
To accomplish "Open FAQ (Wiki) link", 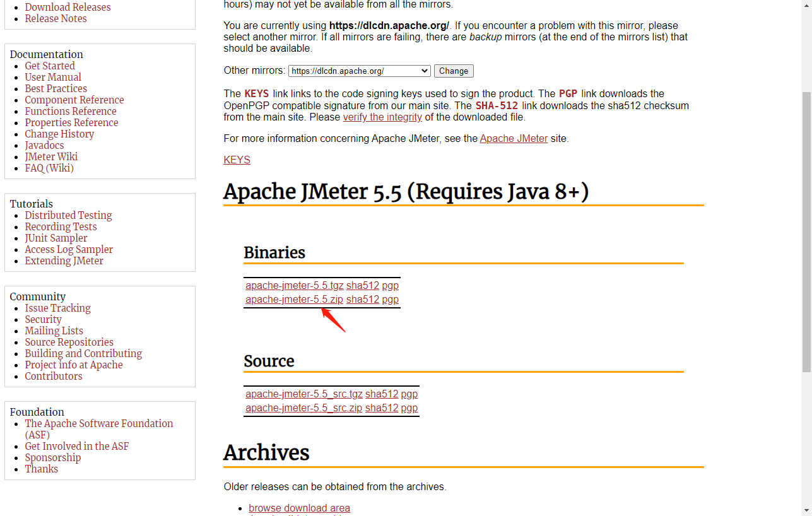I will click(x=49, y=168).
